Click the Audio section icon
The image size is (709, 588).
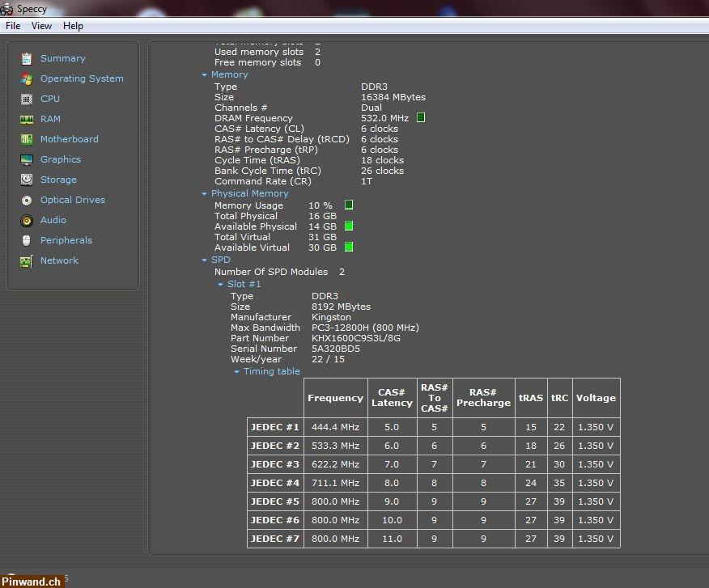(27, 220)
